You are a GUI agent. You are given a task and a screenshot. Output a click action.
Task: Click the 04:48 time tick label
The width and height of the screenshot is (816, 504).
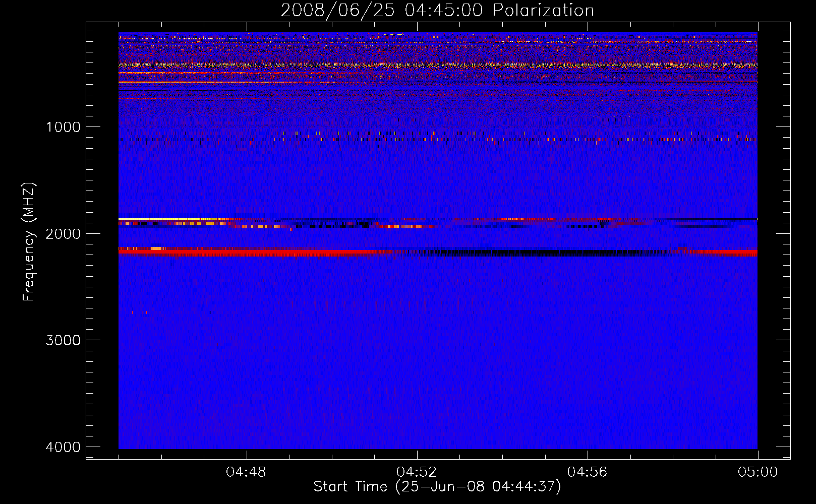(246, 472)
